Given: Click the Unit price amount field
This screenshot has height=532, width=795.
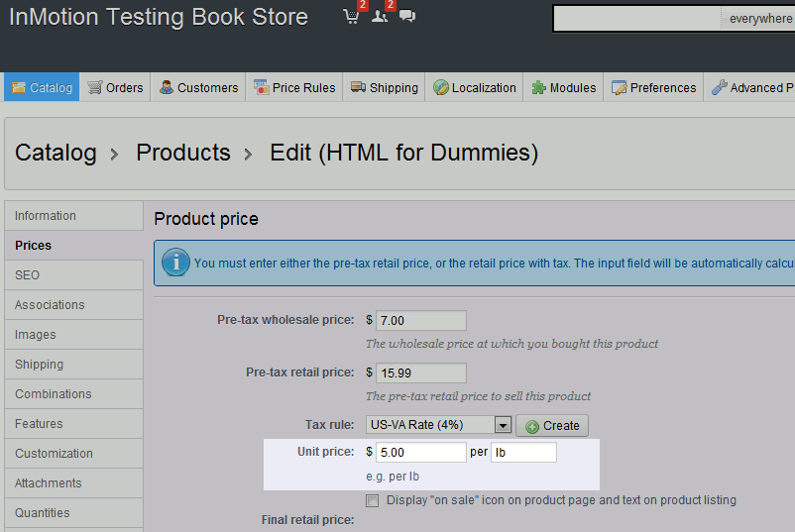Looking at the screenshot, I should click(x=420, y=452).
